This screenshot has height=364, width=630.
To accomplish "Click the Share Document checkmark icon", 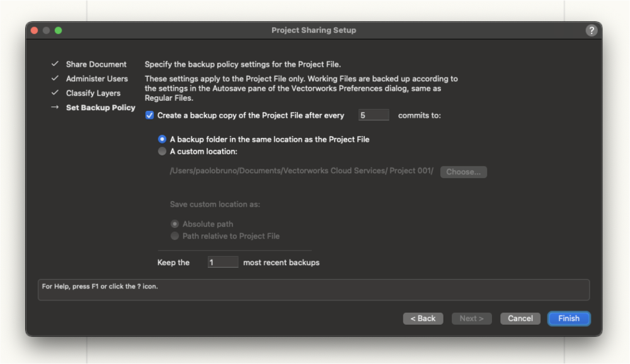I will pos(55,64).
